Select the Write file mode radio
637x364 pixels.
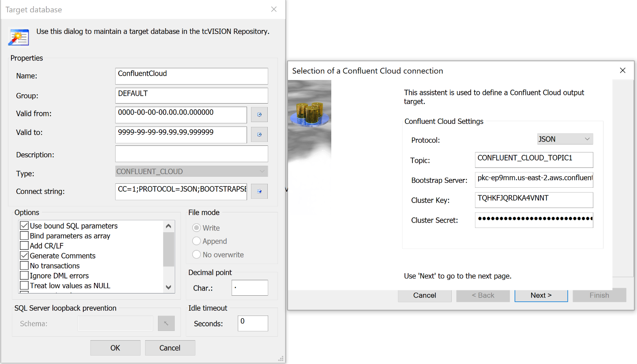coord(196,228)
